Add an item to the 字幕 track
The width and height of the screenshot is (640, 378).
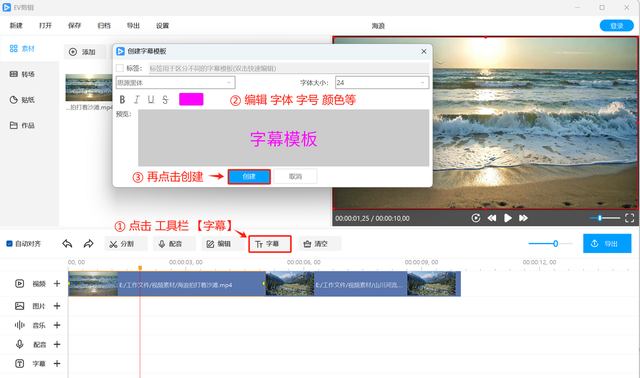coord(57,363)
